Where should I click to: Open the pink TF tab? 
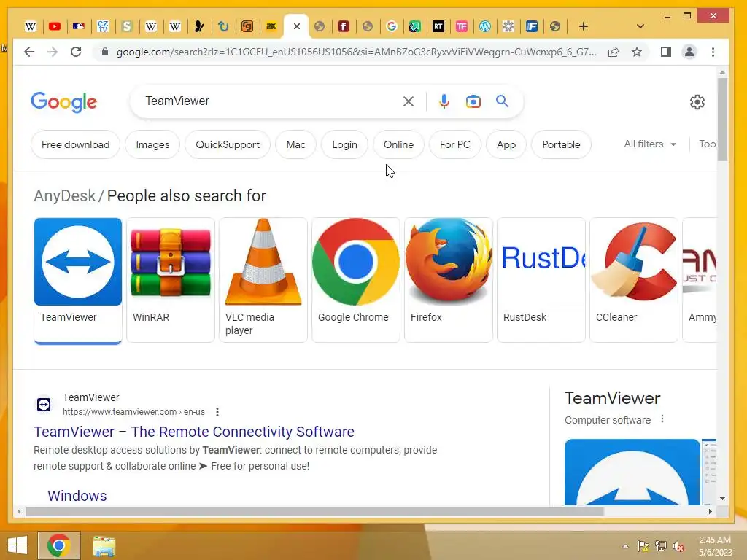coord(461,26)
